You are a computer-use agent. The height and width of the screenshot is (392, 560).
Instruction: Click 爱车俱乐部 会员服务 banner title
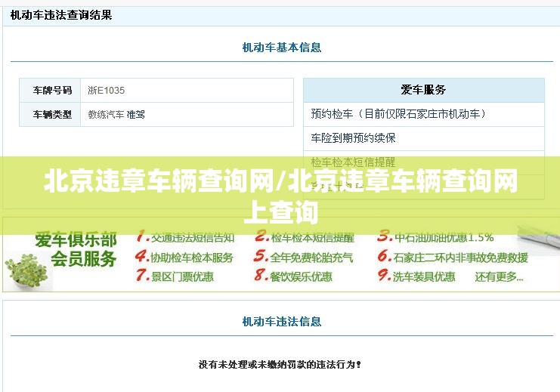(x=76, y=248)
